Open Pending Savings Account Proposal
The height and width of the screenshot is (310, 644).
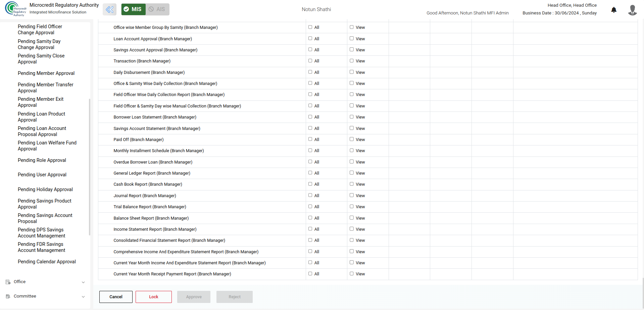pyautogui.click(x=45, y=218)
